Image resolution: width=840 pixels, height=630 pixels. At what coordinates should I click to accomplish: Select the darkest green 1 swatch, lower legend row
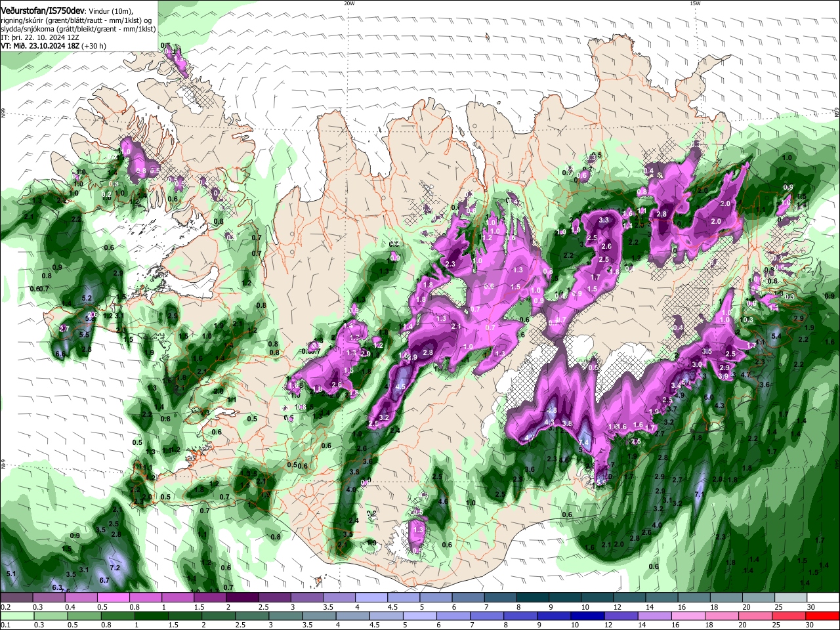click(151, 616)
